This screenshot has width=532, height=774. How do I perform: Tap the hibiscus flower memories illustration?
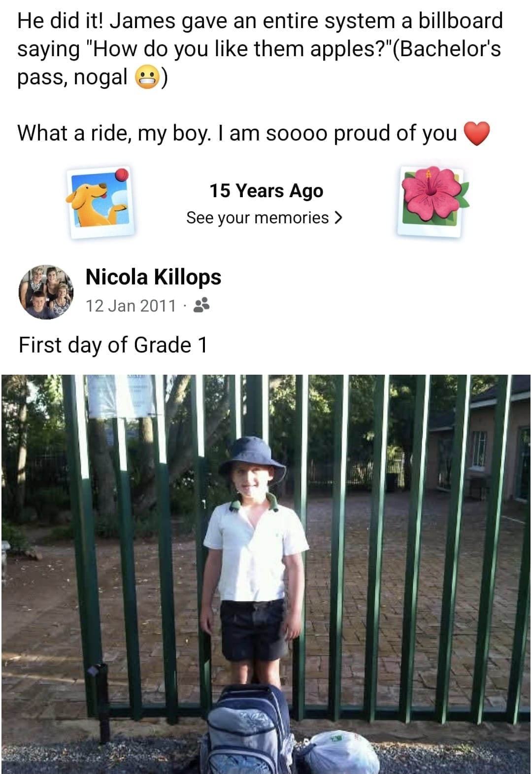coord(432,201)
